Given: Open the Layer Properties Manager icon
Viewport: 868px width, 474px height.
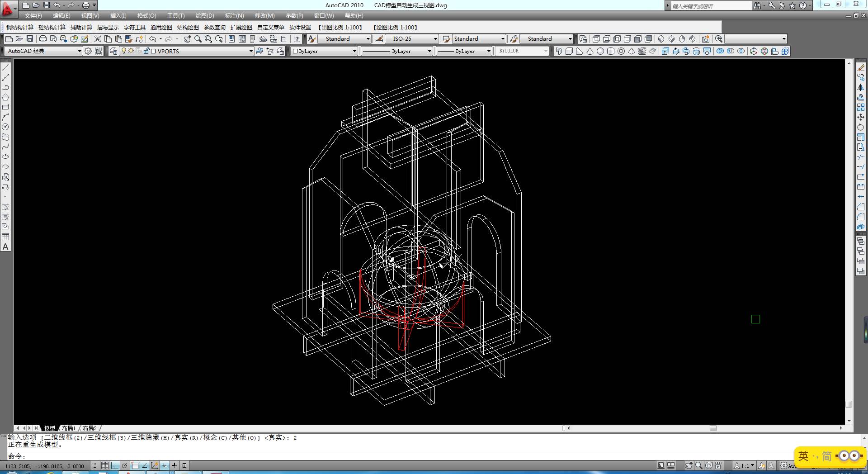Looking at the screenshot, I should point(113,51).
